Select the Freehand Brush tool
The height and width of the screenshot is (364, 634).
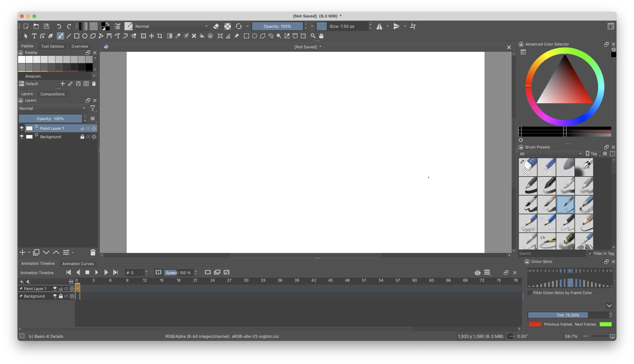pos(60,36)
